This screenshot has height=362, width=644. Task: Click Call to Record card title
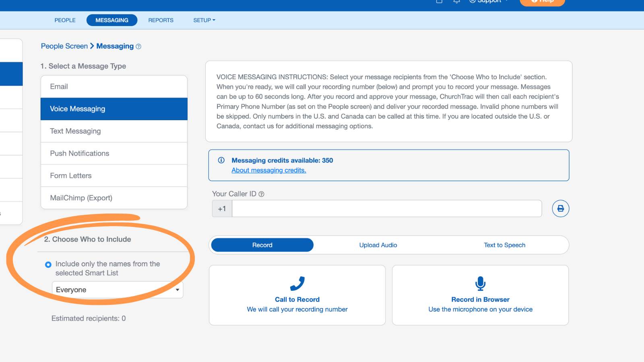click(x=297, y=300)
